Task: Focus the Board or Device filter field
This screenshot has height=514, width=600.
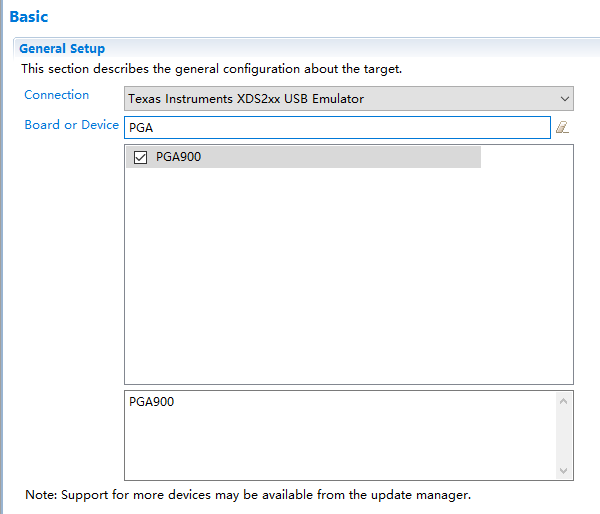Action: [336, 127]
